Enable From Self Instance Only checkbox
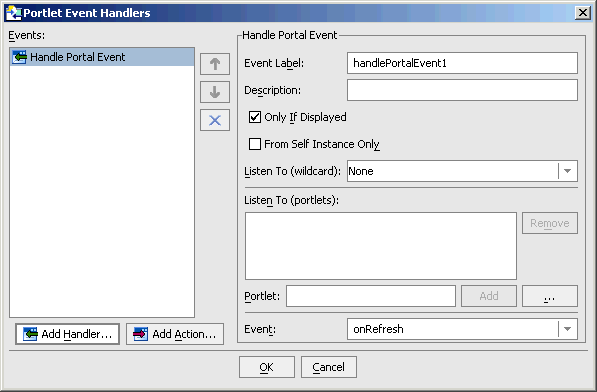This screenshot has width=597, height=392. click(x=255, y=144)
